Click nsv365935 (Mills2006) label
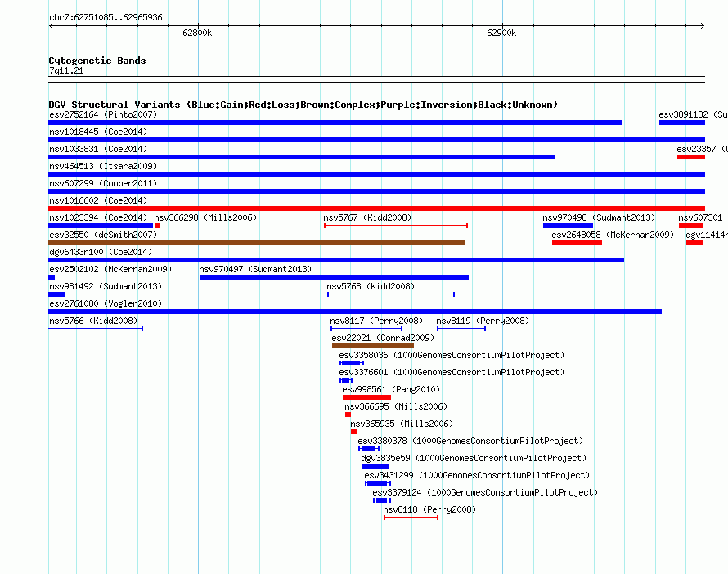This screenshot has height=574, width=728. pos(402,424)
